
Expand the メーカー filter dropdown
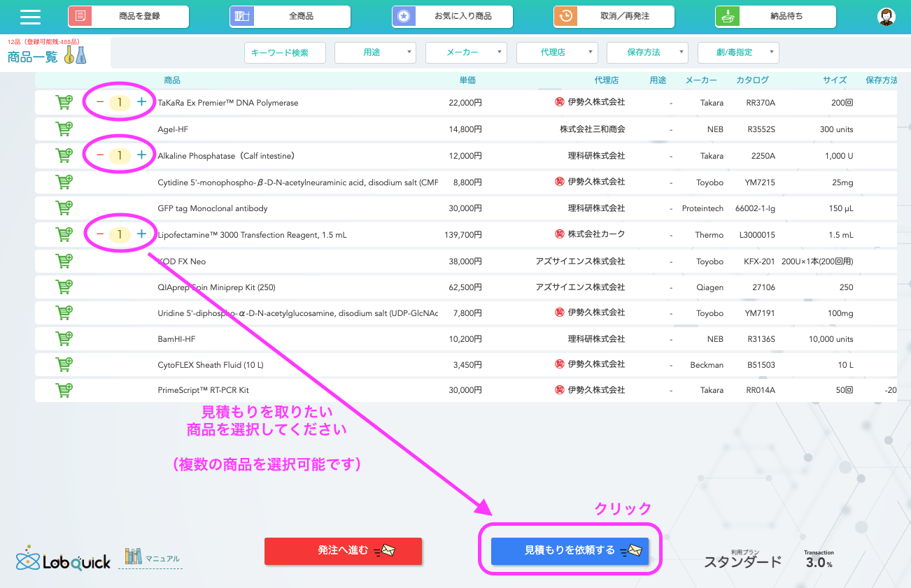tap(466, 52)
